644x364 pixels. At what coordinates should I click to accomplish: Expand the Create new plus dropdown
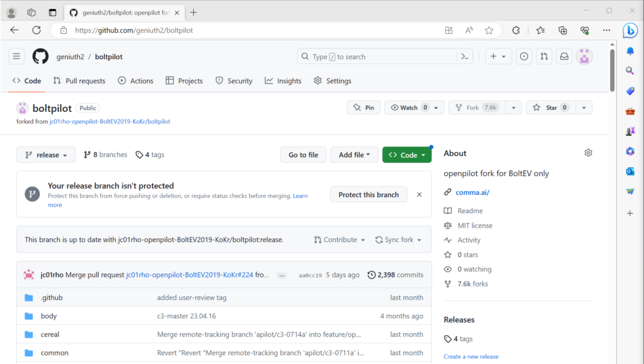498,57
